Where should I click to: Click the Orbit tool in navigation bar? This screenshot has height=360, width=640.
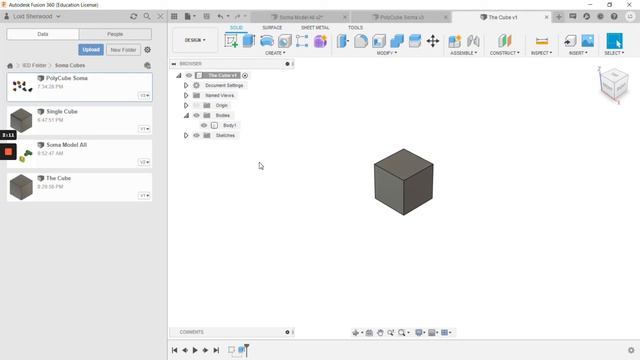[x=356, y=333]
